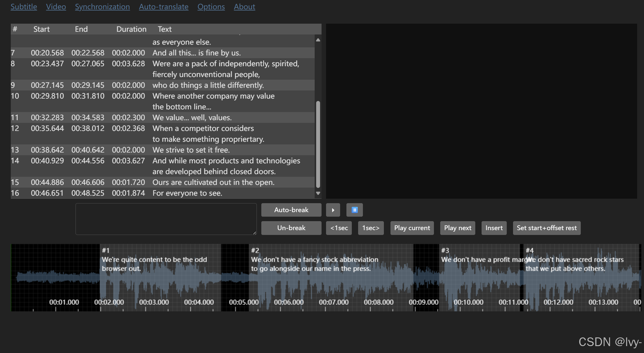
Task: Open the Options menu
Action: pos(211,7)
